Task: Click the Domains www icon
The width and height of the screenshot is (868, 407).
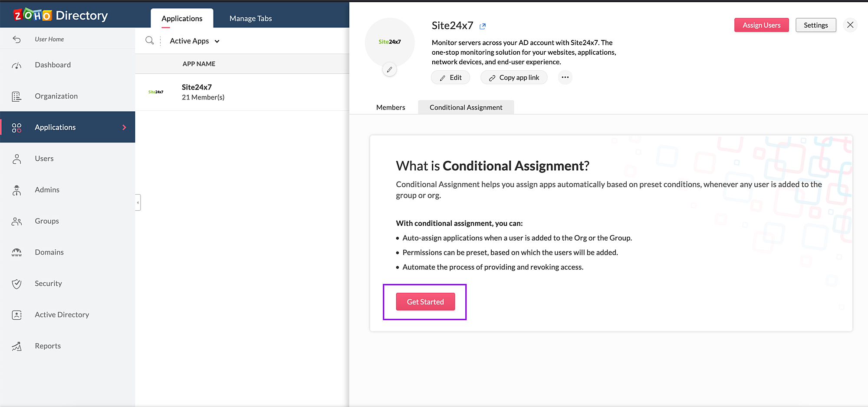Action: click(16, 252)
